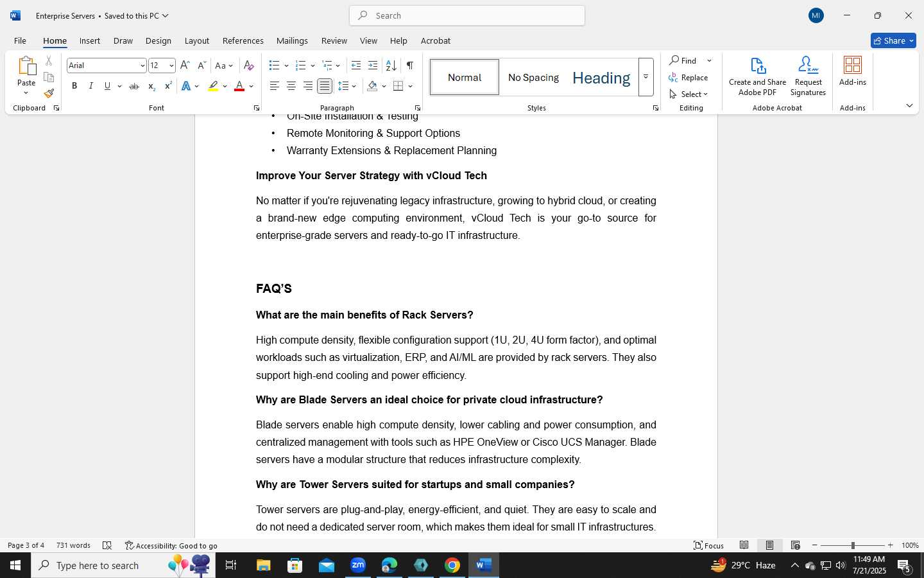Screen dimensions: 924x578
Task: Open Change Case dropdown
Action: point(224,66)
